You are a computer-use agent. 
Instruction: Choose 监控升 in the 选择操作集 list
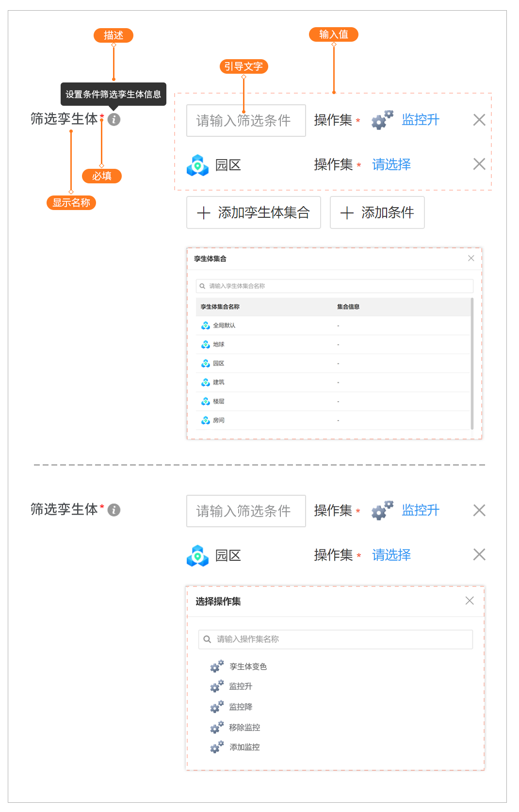pos(241,686)
